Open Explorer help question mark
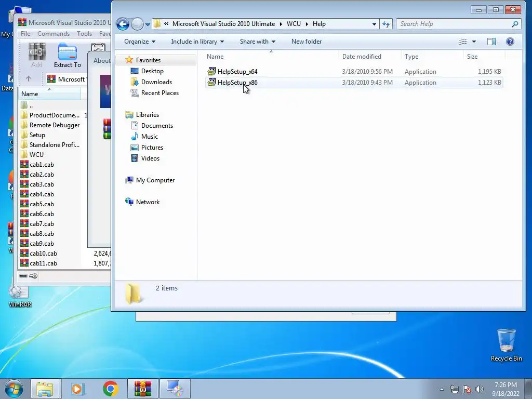 click(510, 42)
